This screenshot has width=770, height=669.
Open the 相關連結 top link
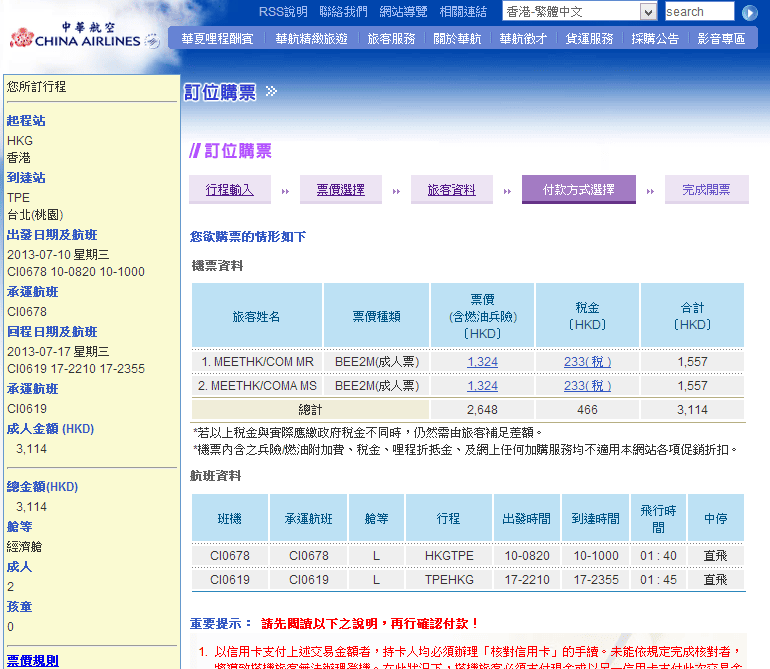pyautogui.click(x=463, y=12)
